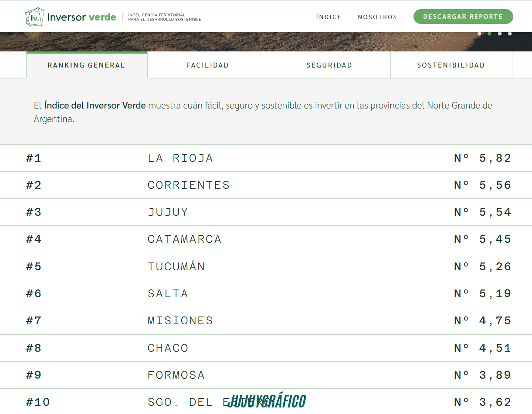Viewport: 532px width, 414px height.
Task: Click the #1 rank number
Action: 34,158
